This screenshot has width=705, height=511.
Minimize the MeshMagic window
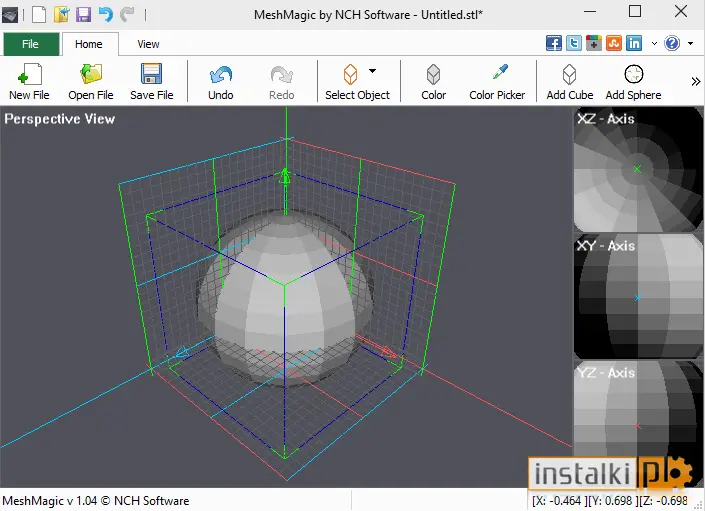[590, 11]
